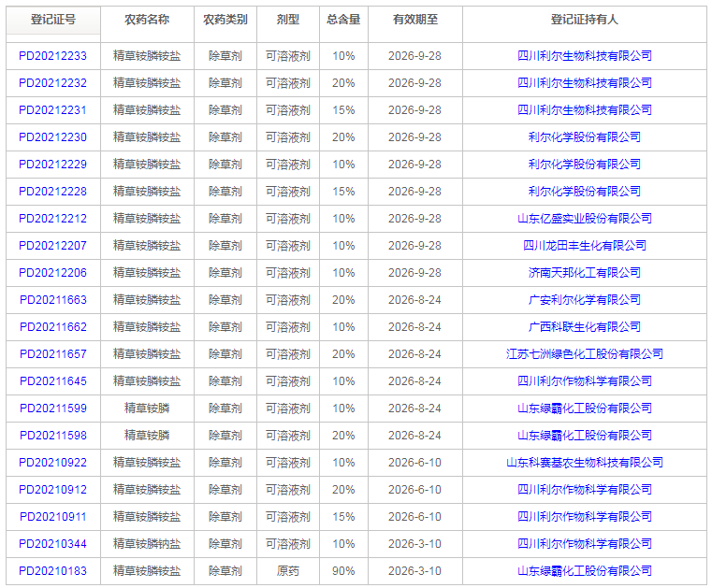Screen dimensions: 712x588
Task: Open registration PD20211662 link
Action: 52,327
